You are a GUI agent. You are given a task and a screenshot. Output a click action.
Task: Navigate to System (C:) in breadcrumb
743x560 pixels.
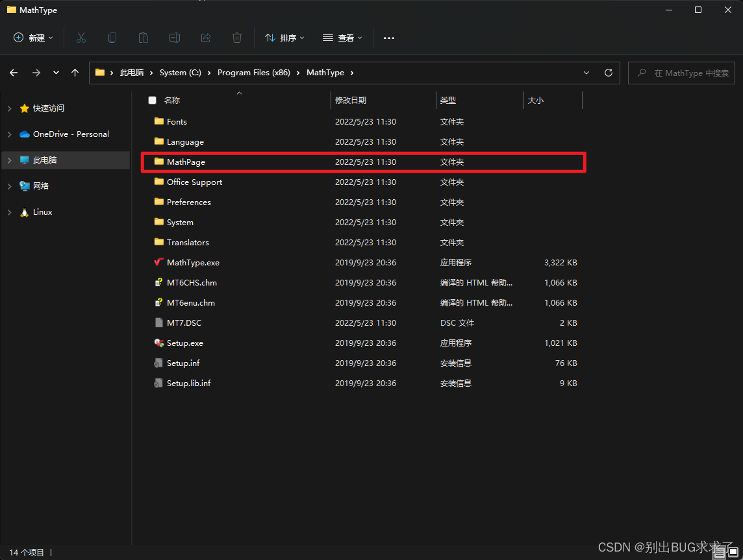[181, 73]
